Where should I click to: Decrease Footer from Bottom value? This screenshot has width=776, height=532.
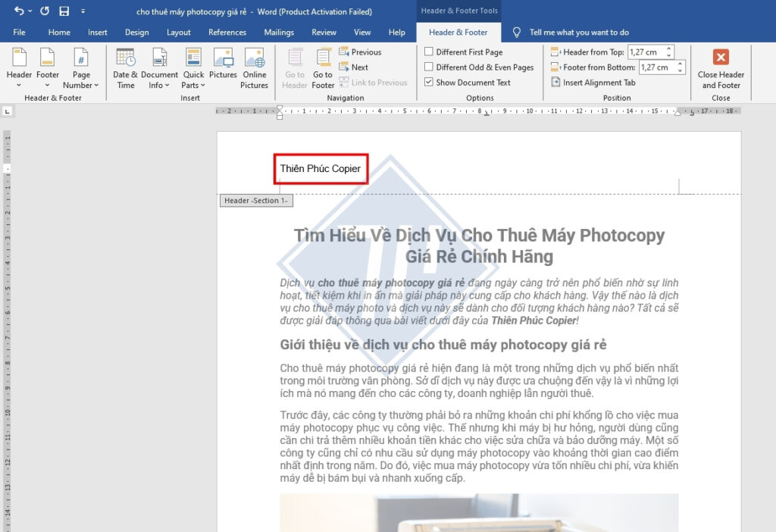[x=680, y=70]
